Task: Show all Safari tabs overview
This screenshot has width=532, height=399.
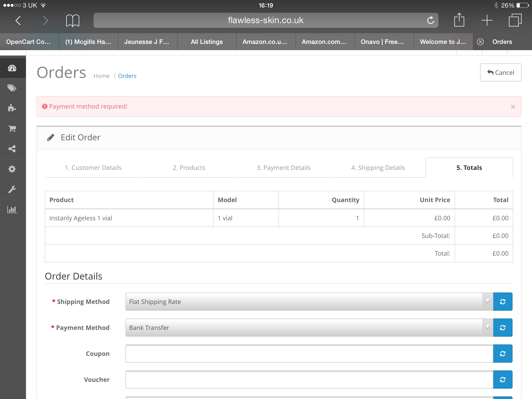Action: point(515,20)
